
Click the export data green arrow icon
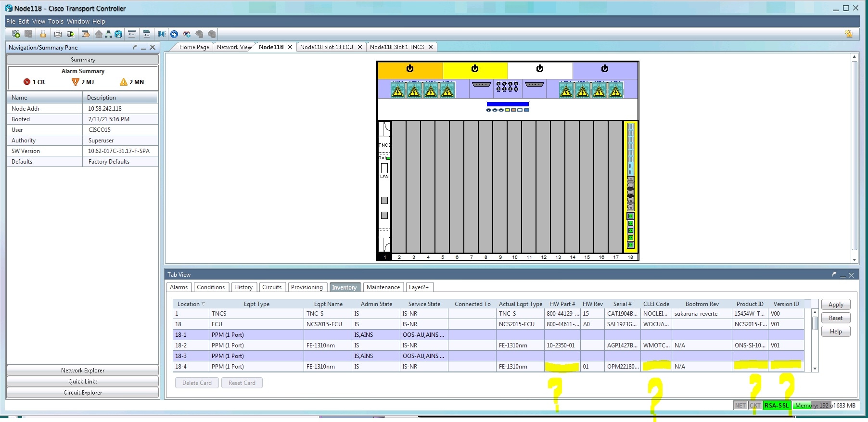(x=71, y=34)
